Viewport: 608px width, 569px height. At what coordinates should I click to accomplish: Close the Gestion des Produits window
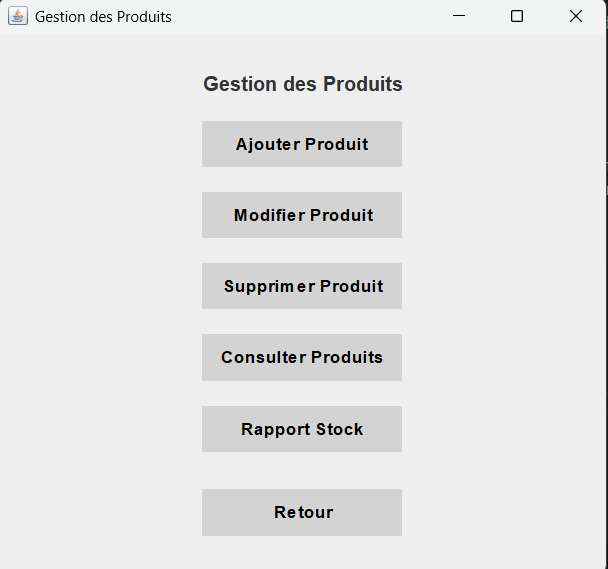576,16
